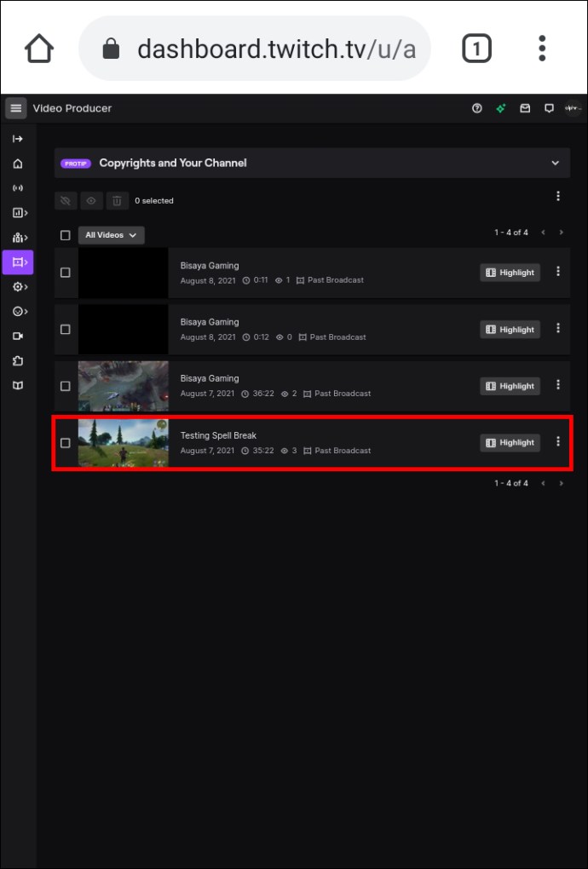Open the help question mark icon
The width and height of the screenshot is (588, 869).
pos(476,108)
